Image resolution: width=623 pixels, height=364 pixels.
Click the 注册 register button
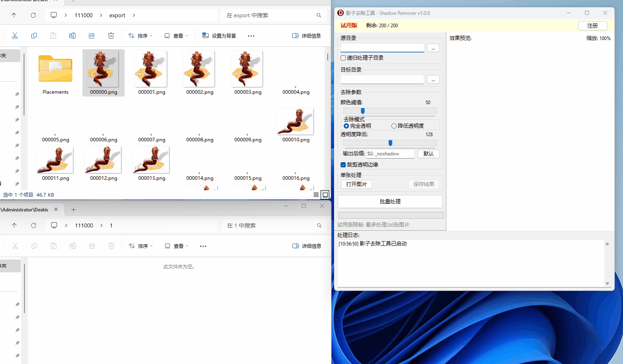pos(593,25)
